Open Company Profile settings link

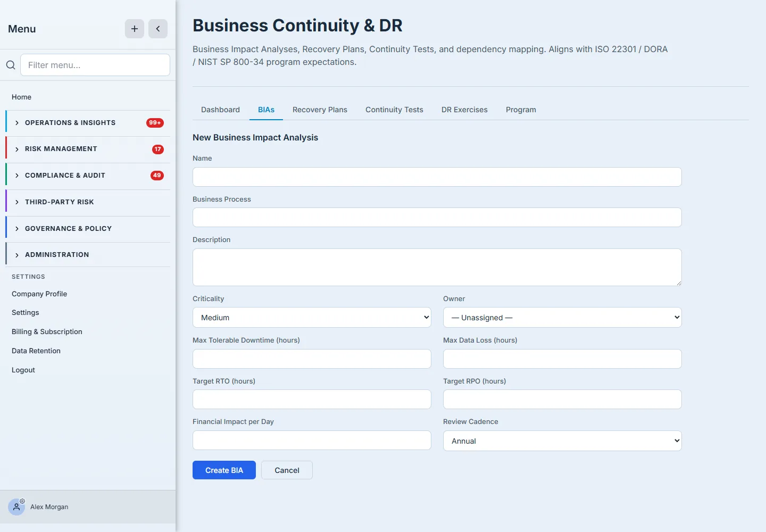39,294
